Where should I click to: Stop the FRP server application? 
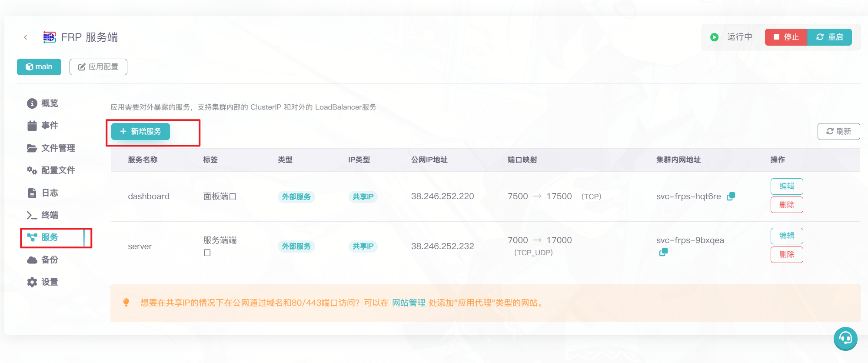click(786, 37)
